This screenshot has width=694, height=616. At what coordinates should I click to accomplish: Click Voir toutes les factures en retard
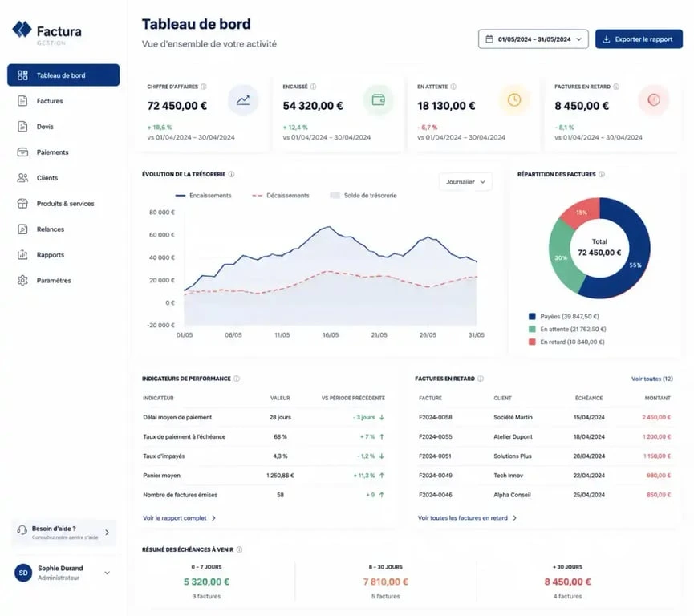[467, 518]
